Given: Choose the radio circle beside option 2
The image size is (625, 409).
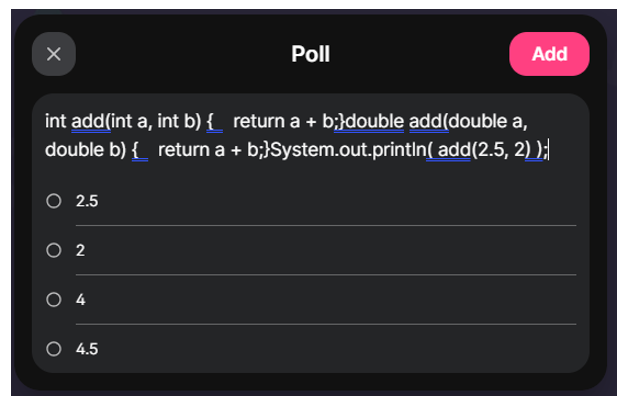Looking at the screenshot, I should (54, 250).
